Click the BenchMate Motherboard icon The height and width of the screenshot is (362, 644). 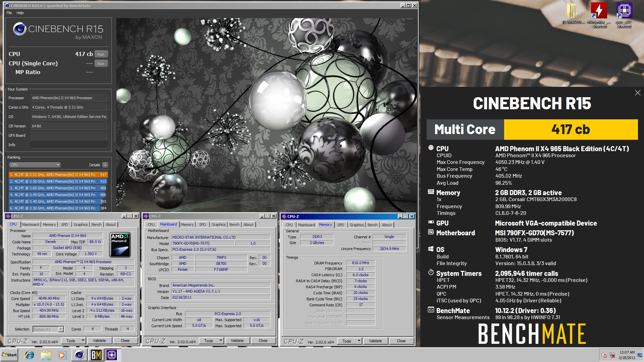[431, 232]
